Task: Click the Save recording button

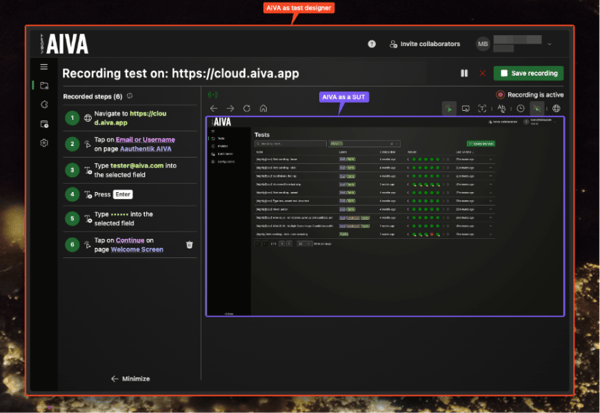Action: click(528, 73)
